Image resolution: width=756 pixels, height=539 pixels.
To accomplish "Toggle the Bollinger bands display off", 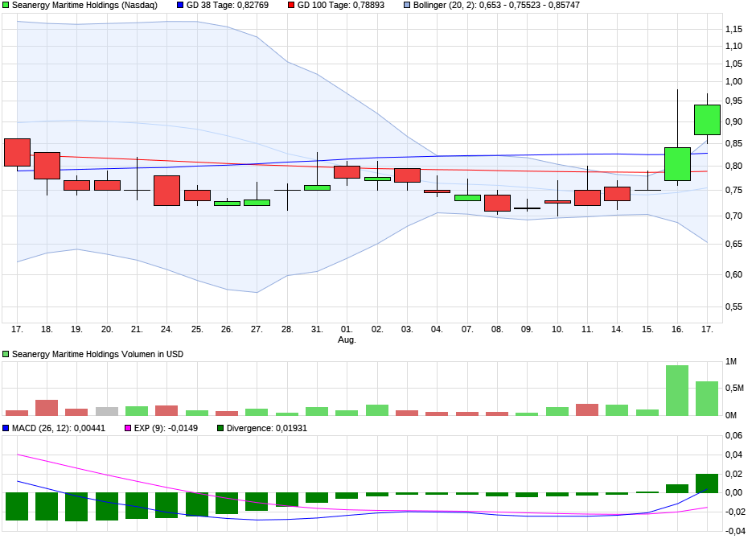I will click(x=405, y=6).
